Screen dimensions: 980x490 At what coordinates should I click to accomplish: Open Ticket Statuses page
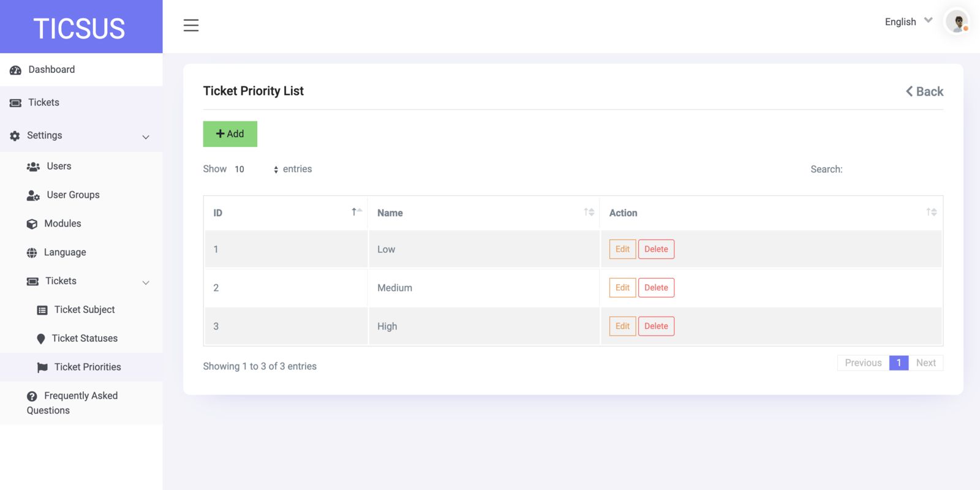(81, 339)
